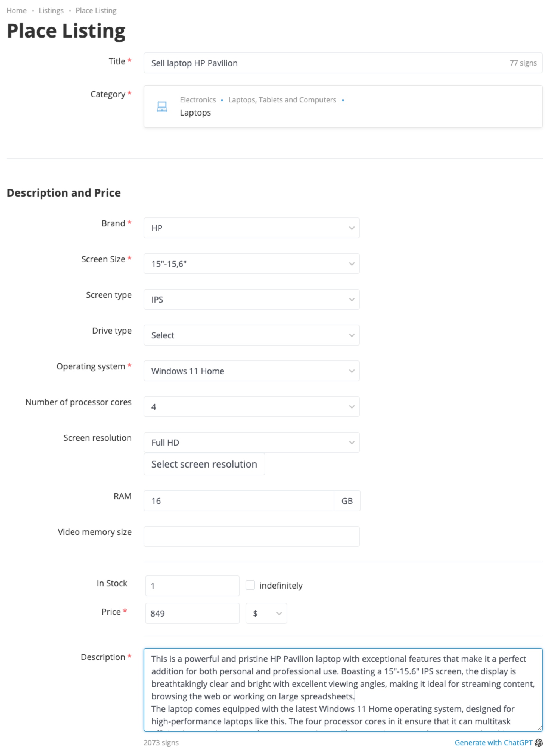Focus the Title input field

coord(343,63)
